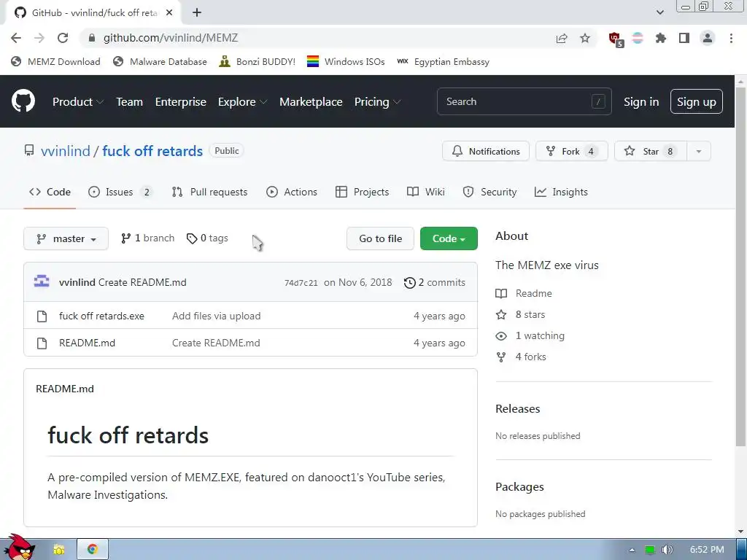Expand the Explore menu
747x560 pixels.
pyautogui.click(x=242, y=102)
